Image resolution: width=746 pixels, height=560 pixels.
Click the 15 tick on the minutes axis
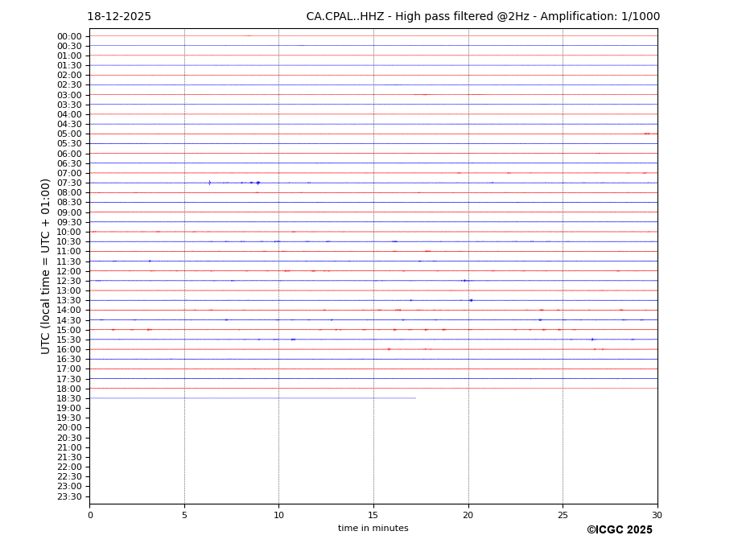373,515
